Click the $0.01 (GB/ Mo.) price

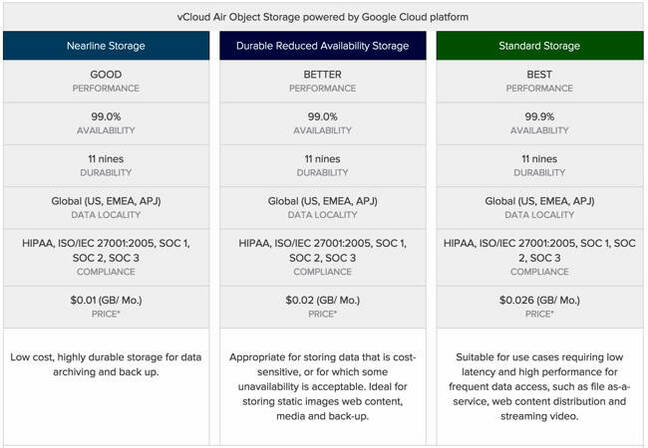(106, 300)
